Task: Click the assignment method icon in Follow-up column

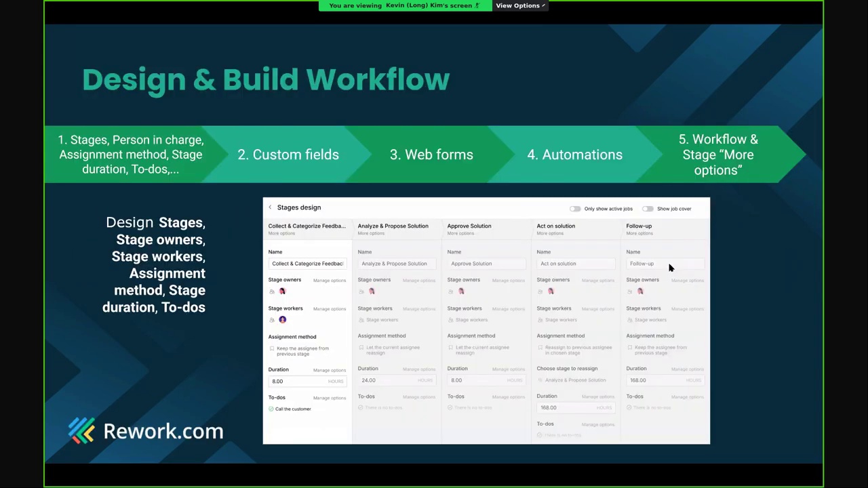Action: coord(630,348)
